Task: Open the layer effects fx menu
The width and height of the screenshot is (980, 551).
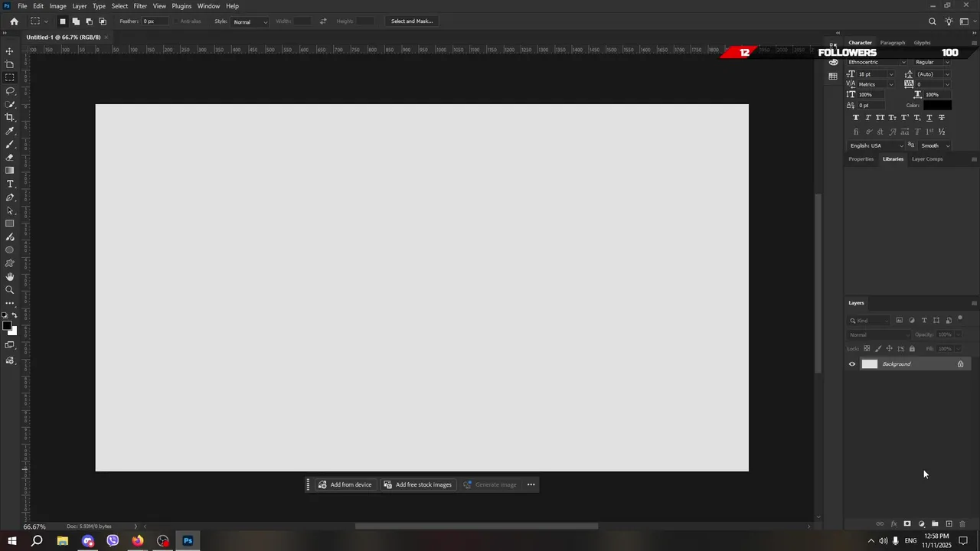Action: (893, 524)
